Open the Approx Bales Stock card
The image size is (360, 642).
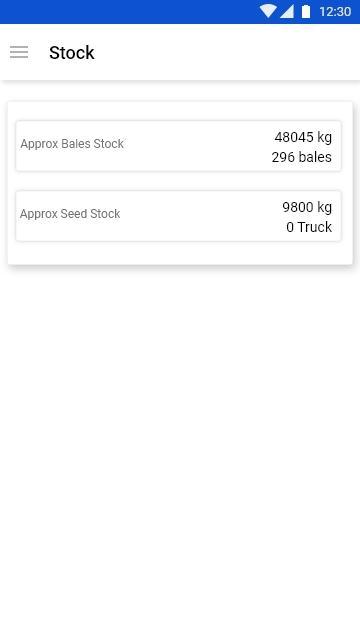coord(178,146)
